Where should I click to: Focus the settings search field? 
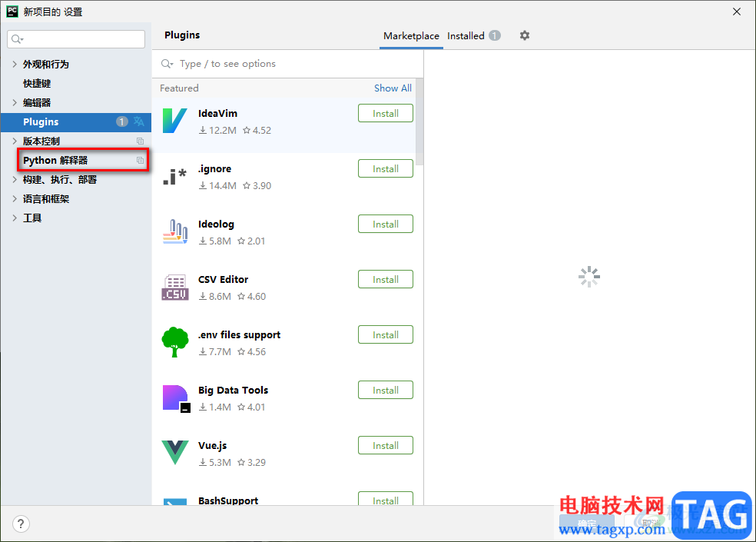(x=76, y=39)
